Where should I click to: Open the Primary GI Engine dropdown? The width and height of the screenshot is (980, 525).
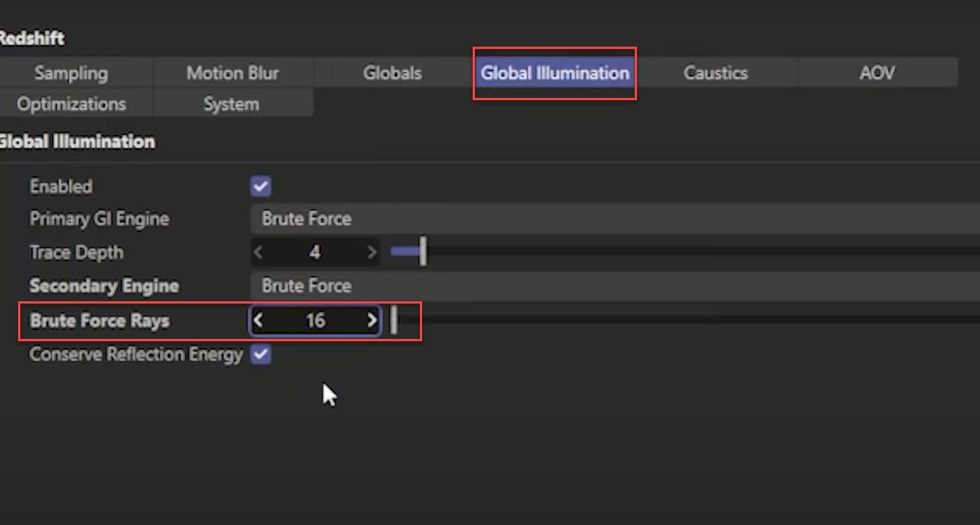coord(614,219)
